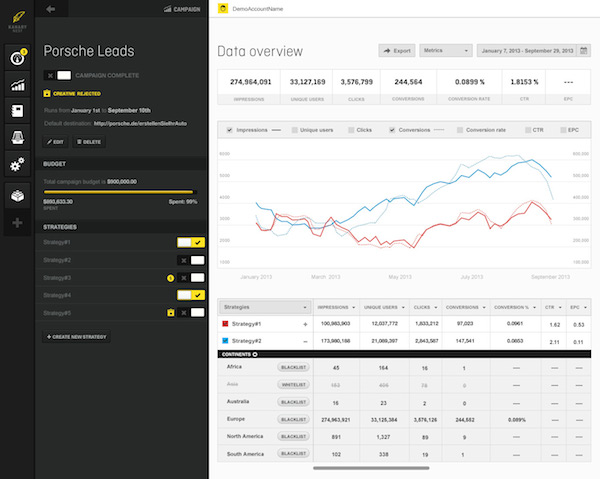Click the Blacklist button for Europe
Screen dimensions: 600x479
293,420
